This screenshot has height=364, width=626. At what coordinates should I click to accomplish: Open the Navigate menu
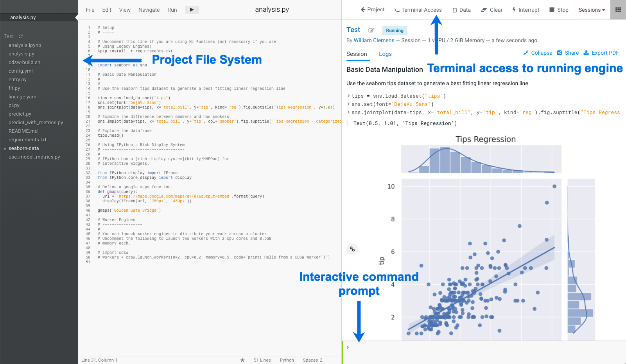coord(149,10)
